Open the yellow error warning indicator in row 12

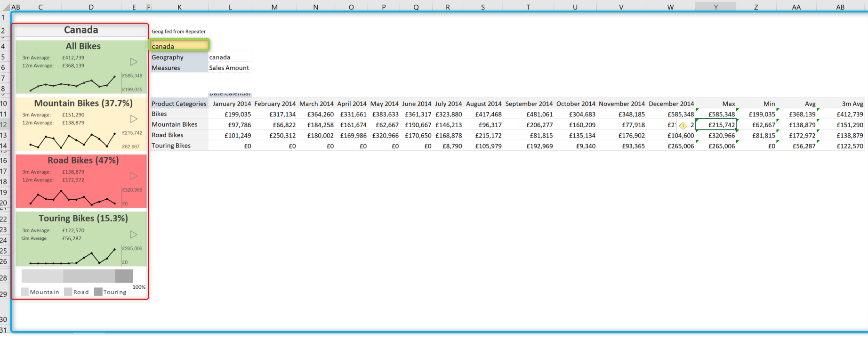683,125
